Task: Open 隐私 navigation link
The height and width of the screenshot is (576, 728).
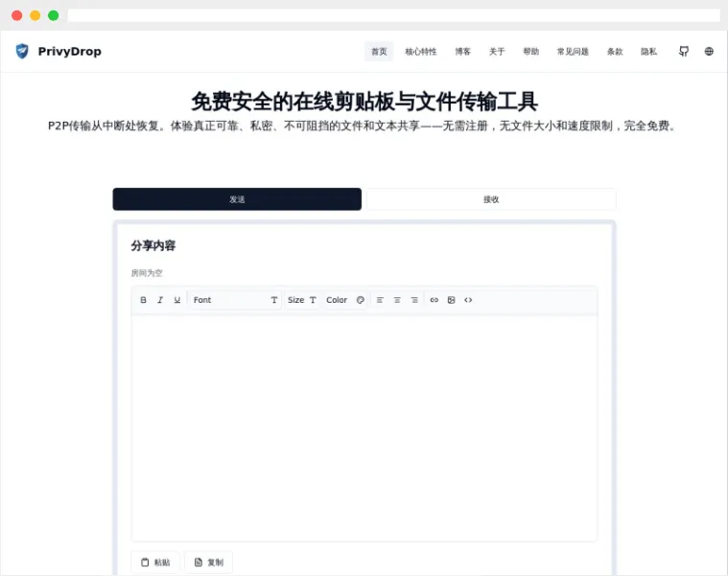Action: pos(648,52)
